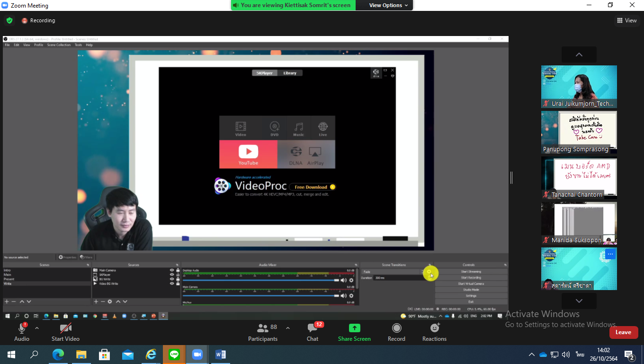The height and width of the screenshot is (364, 644).
Task: Open the Profile menu in OBS
Action: (x=38, y=45)
